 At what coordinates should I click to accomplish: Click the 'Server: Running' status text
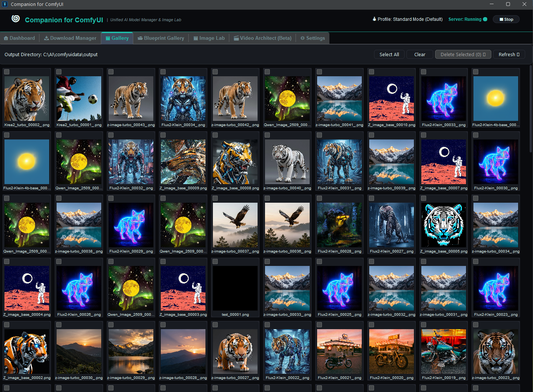(x=465, y=19)
